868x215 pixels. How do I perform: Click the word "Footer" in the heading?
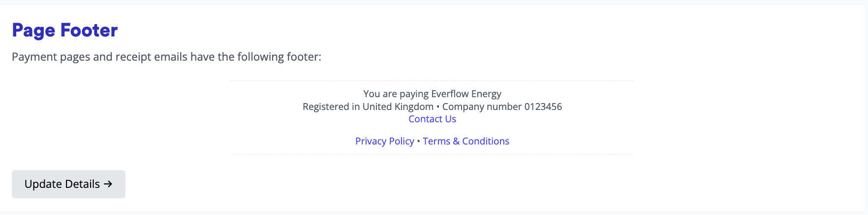(x=89, y=30)
